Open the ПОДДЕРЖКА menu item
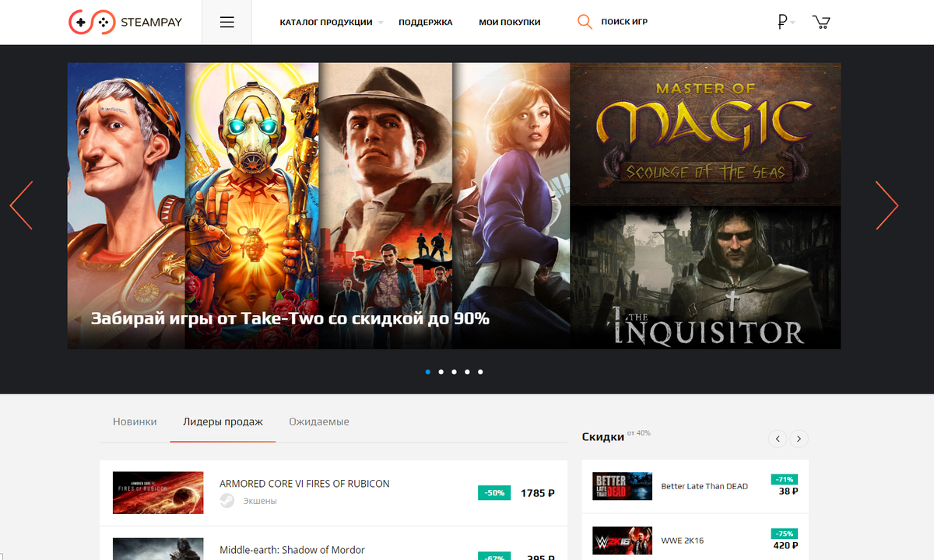934x560 pixels. [425, 22]
